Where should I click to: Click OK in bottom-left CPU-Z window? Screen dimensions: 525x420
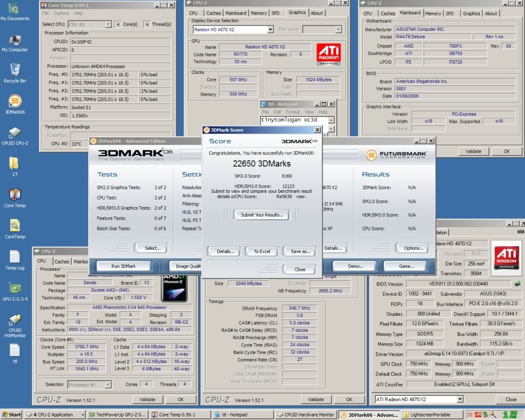[180, 399]
